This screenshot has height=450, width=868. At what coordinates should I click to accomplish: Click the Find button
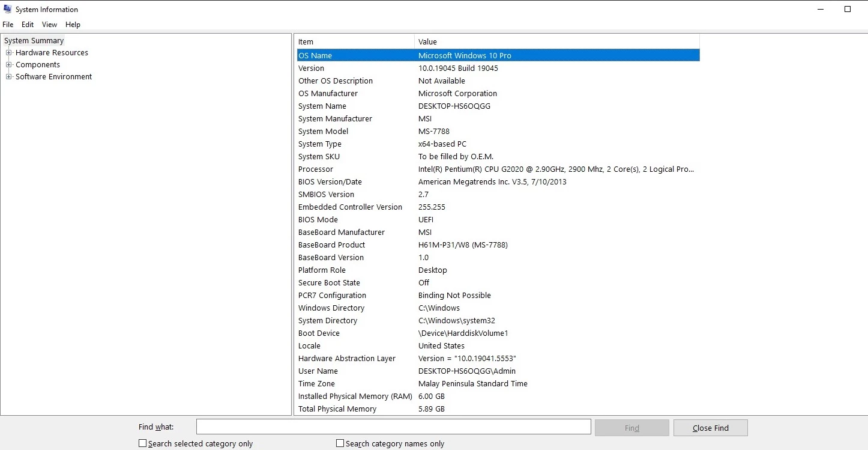click(x=632, y=428)
